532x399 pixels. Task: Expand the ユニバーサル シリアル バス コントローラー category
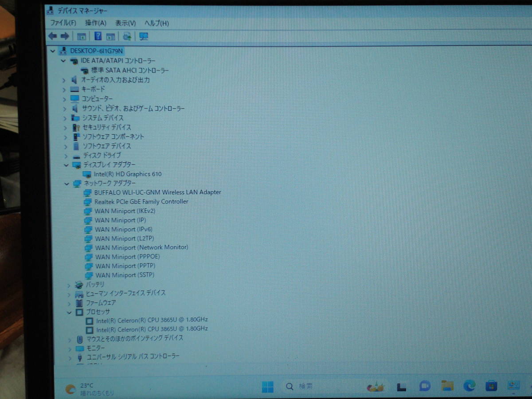click(x=70, y=357)
